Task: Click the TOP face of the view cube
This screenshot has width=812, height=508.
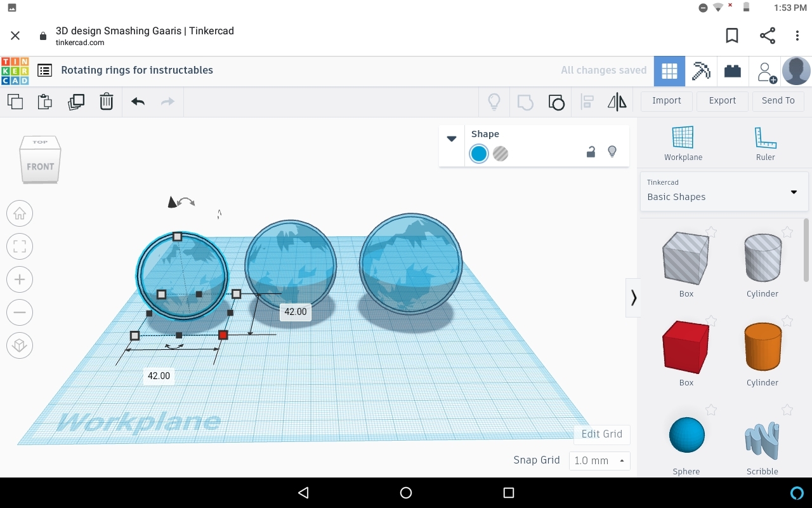Action: [x=40, y=142]
